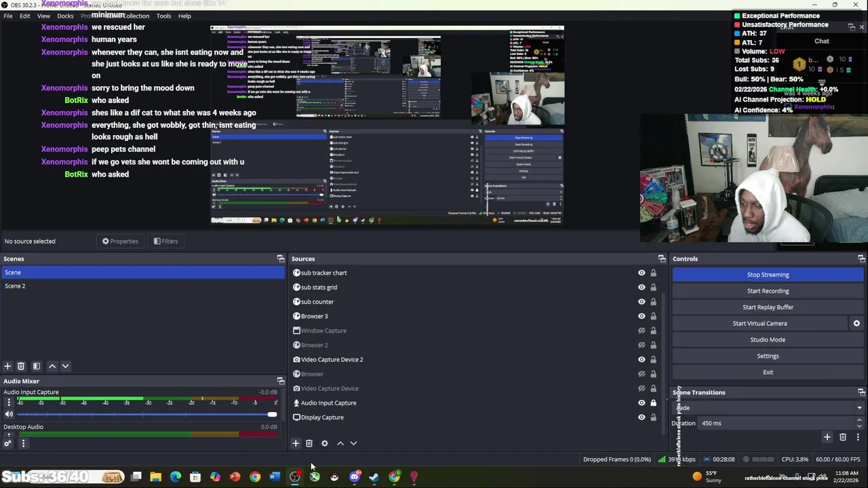This screenshot has height=488, width=868.
Task: Unlock the Audio Input Capture source
Action: click(654, 403)
